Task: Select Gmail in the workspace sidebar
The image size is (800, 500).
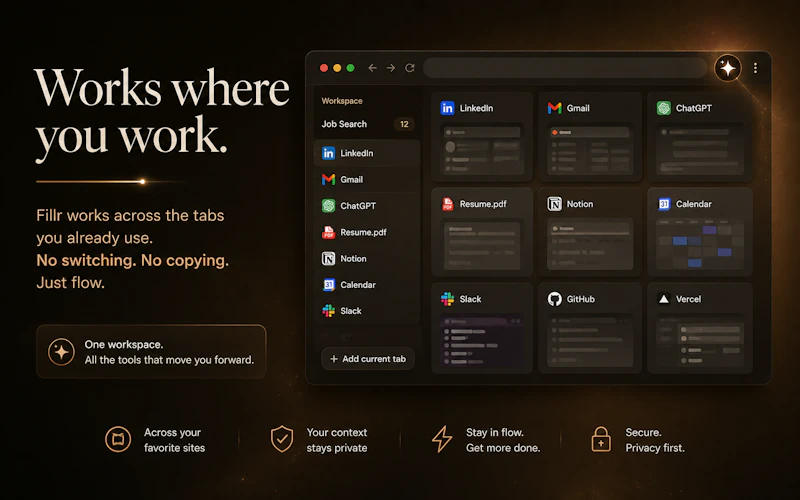Action: pyautogui.click(x=367, y=180)
